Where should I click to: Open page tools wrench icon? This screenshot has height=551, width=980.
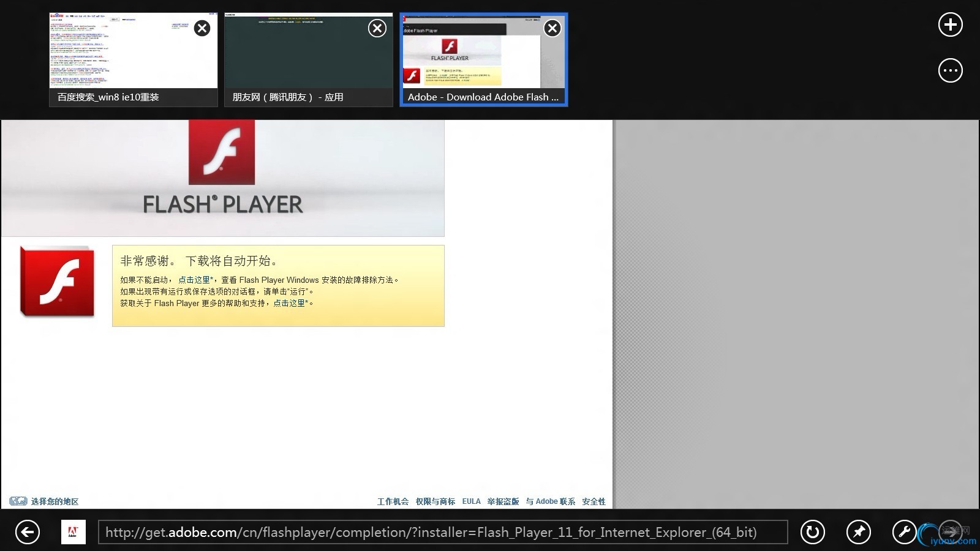pos(905,532)
